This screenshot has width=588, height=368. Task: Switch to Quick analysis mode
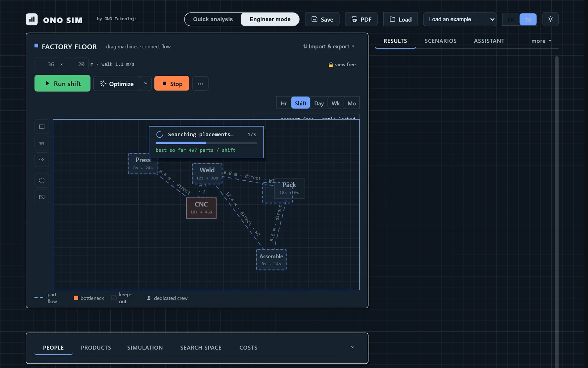(213, 19)
